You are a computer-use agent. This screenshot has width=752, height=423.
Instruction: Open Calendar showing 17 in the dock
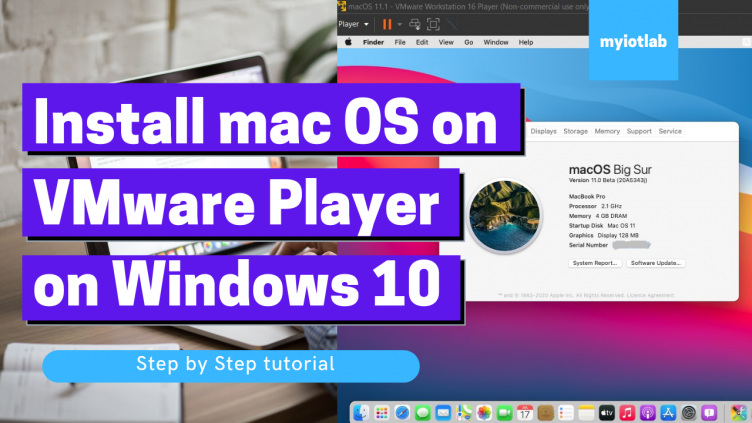tap(525, 412)
